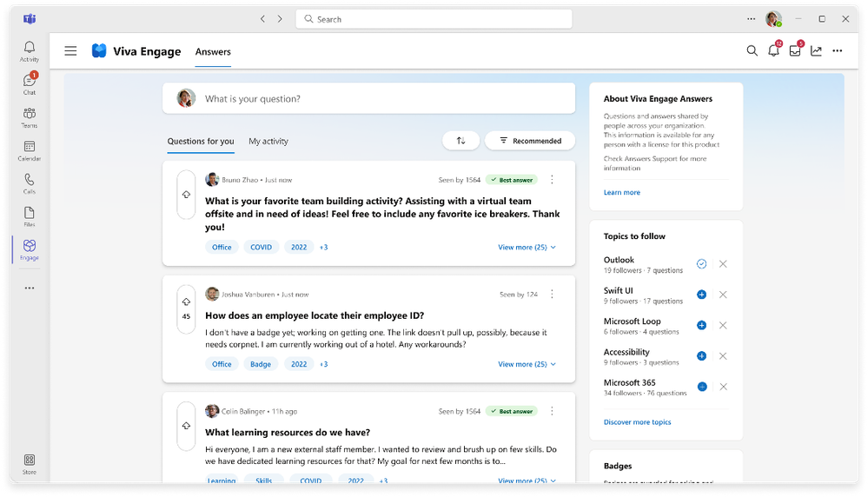This screenshot has height=497, width=868.
Task: Dismiss the Outlook topic suggestion
Action: 723,264
